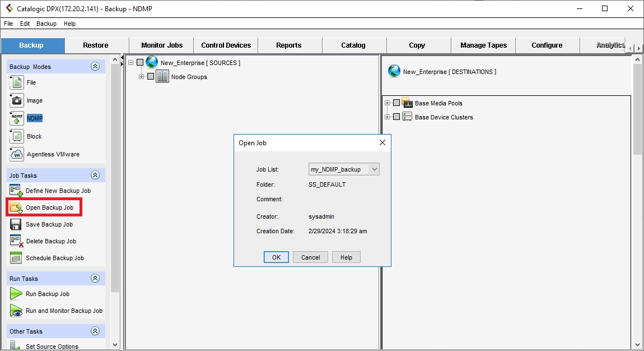Enable the Base Device Clusters checkbox
Image resolution: width=644 pixels, height=351 pixels.
[396, 117]
